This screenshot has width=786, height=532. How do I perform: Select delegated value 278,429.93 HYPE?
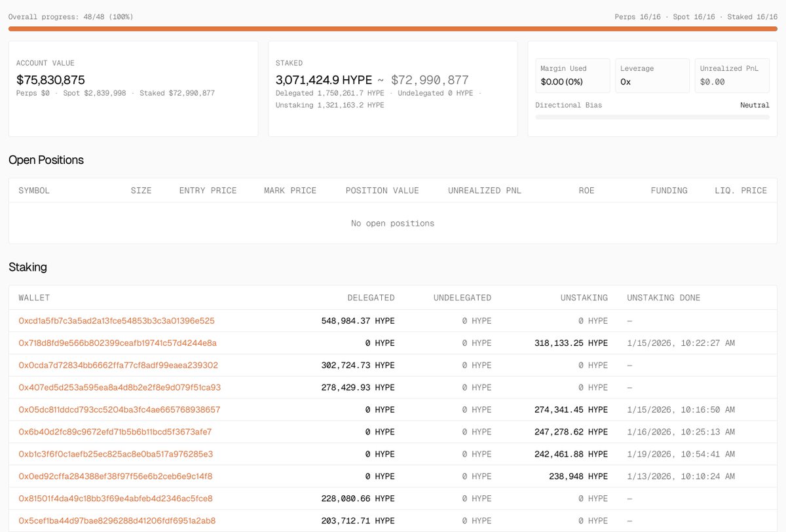pos(358,388)
